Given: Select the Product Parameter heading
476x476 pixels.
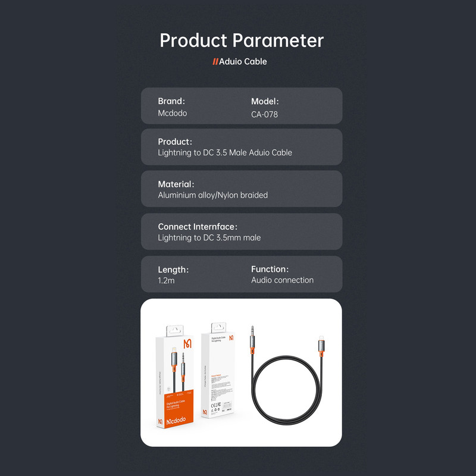Looking at the screenshot, I should [x=242, y=40].
